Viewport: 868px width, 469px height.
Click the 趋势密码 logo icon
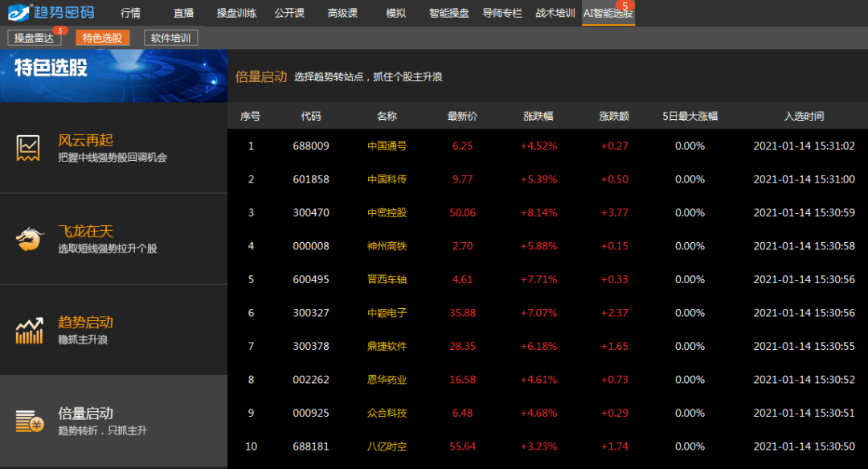click(x=18, y=12)
